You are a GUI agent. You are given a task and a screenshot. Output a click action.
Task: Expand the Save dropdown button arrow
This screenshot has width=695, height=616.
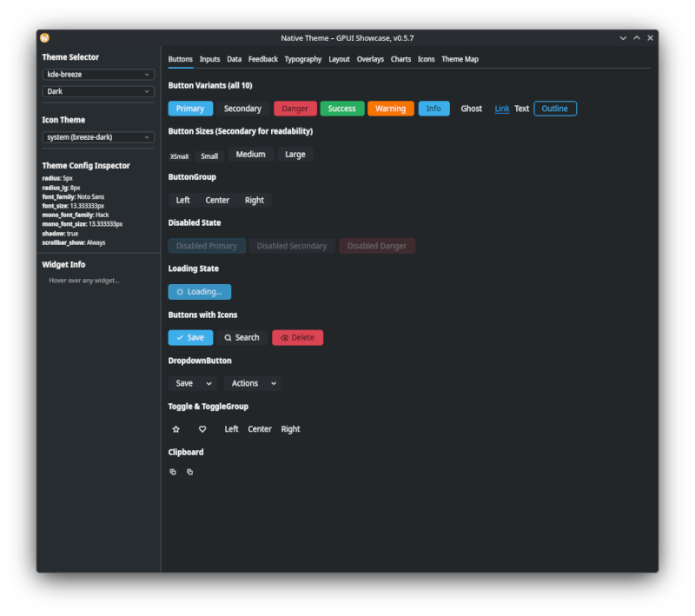(x=208, y=384)
